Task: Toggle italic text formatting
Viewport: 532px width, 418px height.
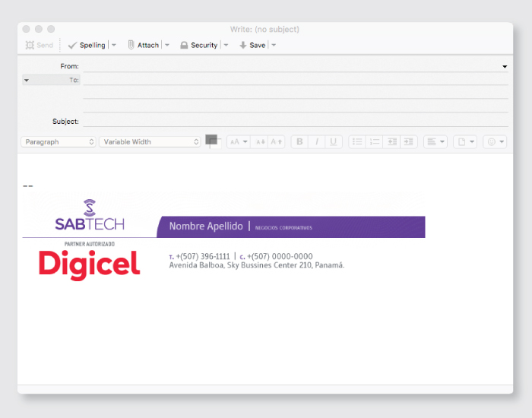Action: click(316, 142)
